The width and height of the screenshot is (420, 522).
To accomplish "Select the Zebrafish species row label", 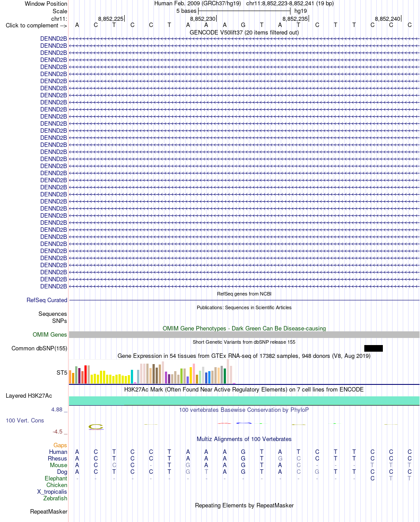I will click(55, 499).
